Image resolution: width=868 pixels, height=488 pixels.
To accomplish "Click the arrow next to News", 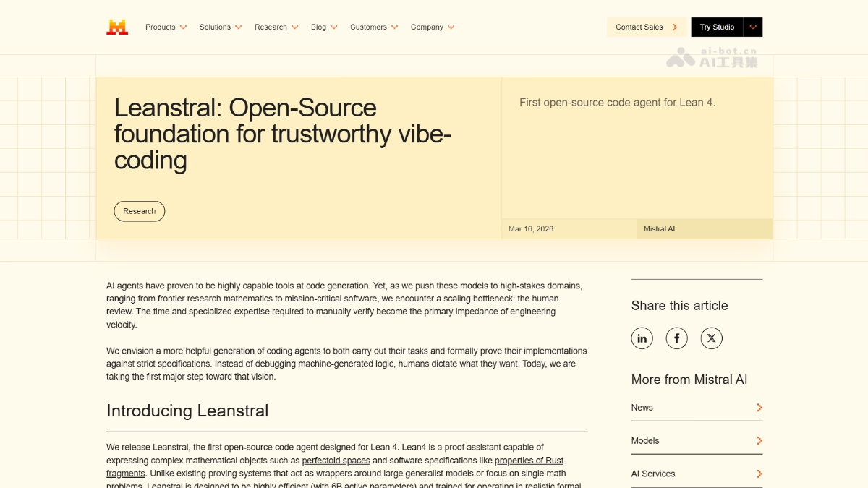I will (759, 408).
